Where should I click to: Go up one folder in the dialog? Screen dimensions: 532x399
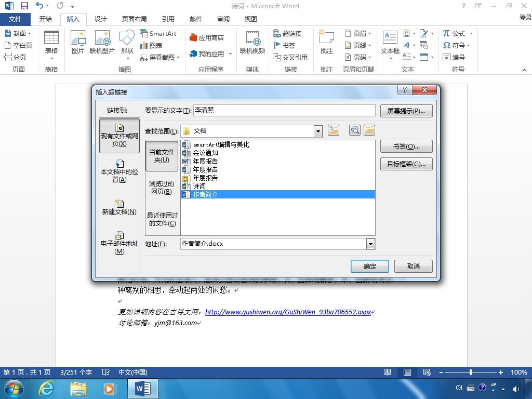tap(334, 130)
